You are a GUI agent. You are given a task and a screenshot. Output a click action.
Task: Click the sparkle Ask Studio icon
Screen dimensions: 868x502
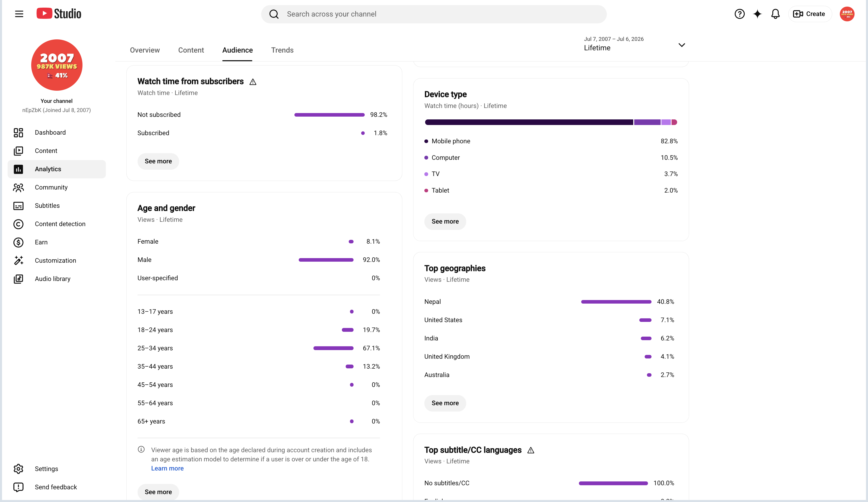coord(757,14)
